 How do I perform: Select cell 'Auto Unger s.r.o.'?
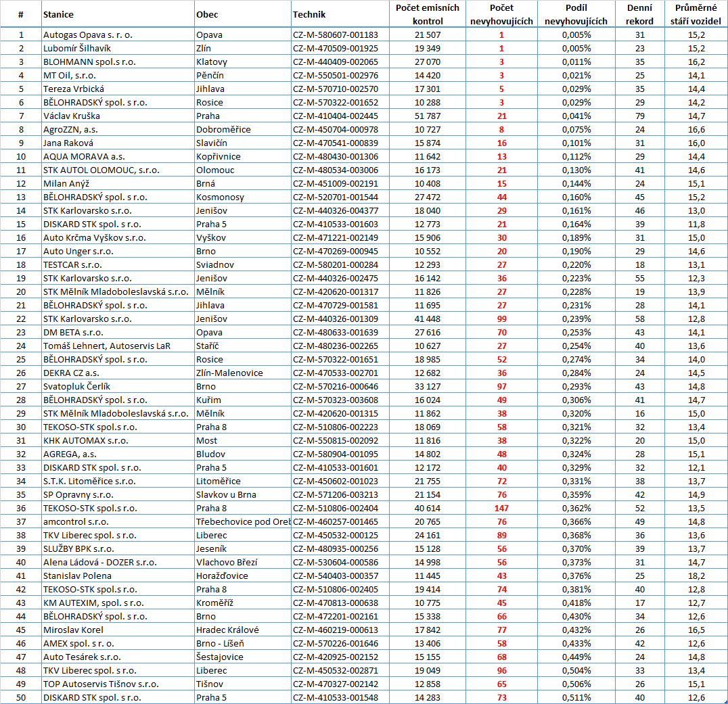pos(118,251)
